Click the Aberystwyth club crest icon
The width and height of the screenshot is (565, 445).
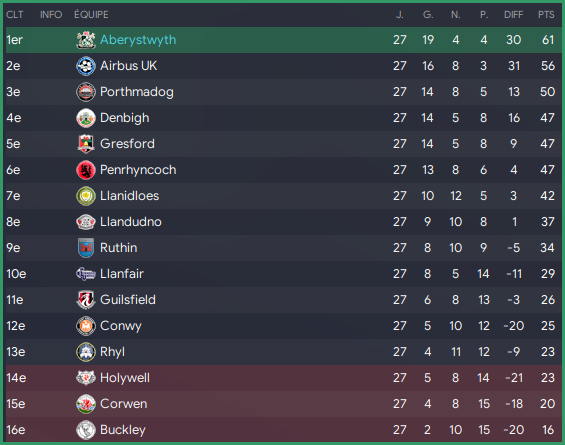point(86,40)
